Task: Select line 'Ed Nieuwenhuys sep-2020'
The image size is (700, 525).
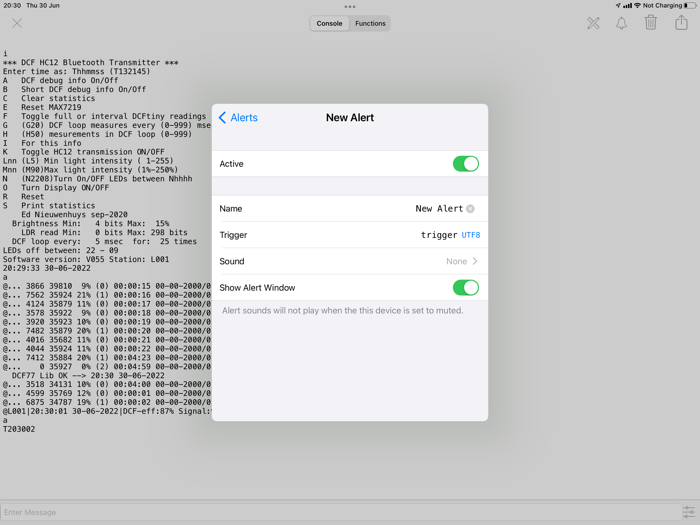Action: click(74, 215)
